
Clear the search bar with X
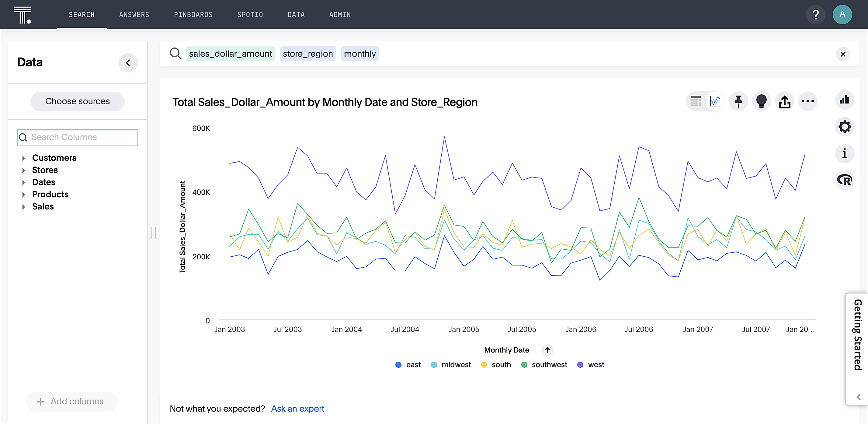coord(843,54)
